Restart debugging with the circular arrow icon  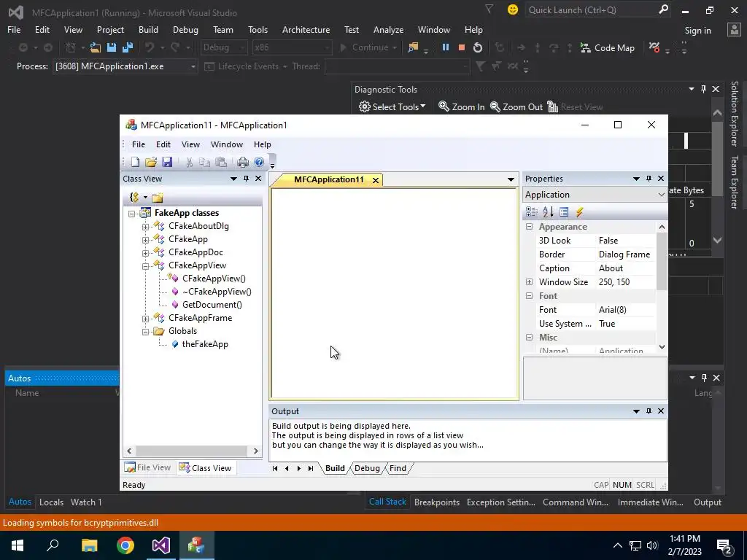click(478, 47)
